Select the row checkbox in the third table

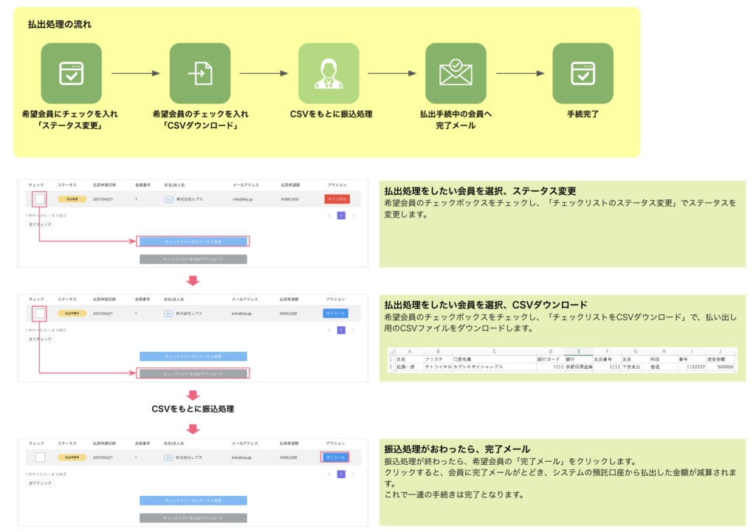pyautogui.click(x=40, y=457)
